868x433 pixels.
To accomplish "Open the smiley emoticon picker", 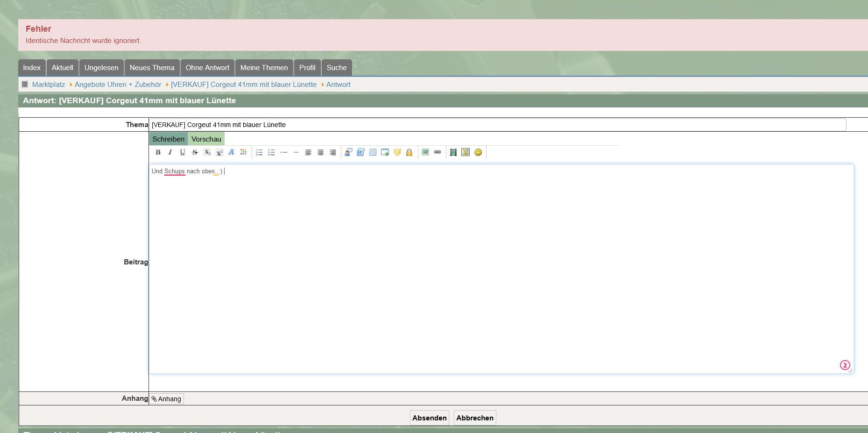I will (x=478, y=152).
